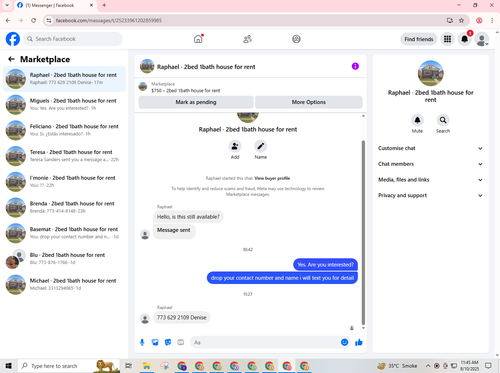The width and height of the screenshot is (500, 373).
Task: Bookmark this page with the star icon
Action: tap(461, 21)
